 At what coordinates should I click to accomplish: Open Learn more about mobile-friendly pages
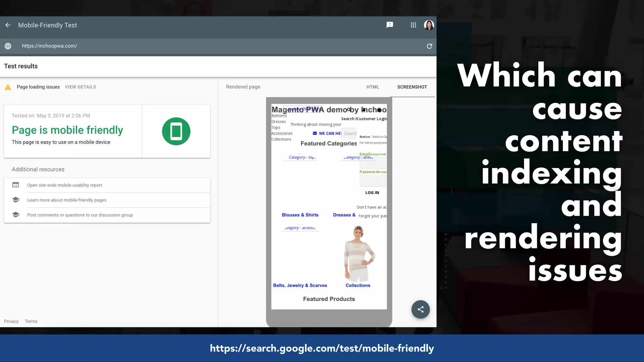(x=107, y=200)
